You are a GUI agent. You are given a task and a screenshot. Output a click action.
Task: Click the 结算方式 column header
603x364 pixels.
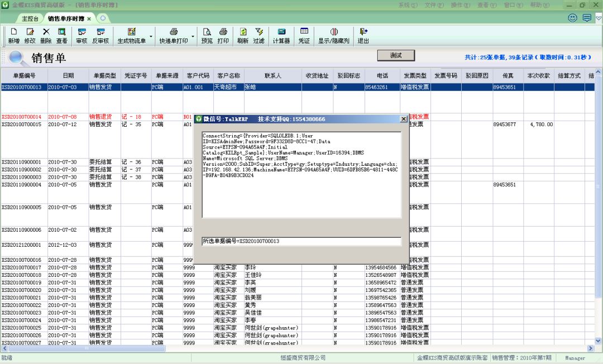tap(569, 76)
